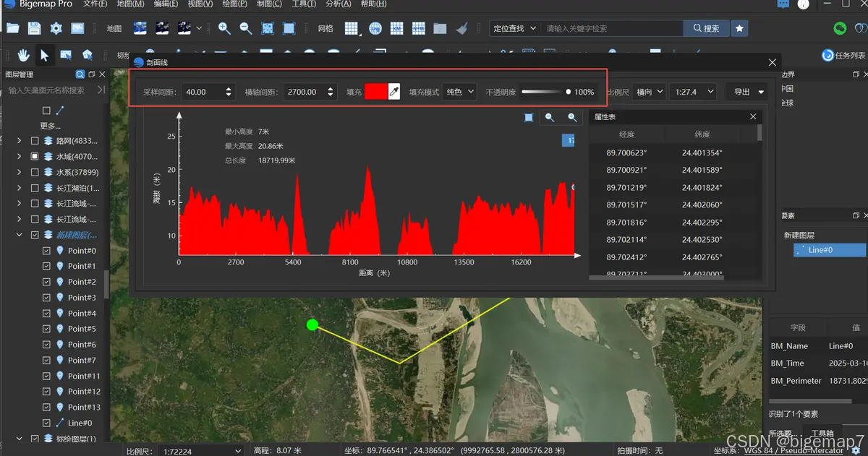868x456 pixels.
Task: Open the 1:27.4 scale dropdown
Action: [x=693, y=92]
